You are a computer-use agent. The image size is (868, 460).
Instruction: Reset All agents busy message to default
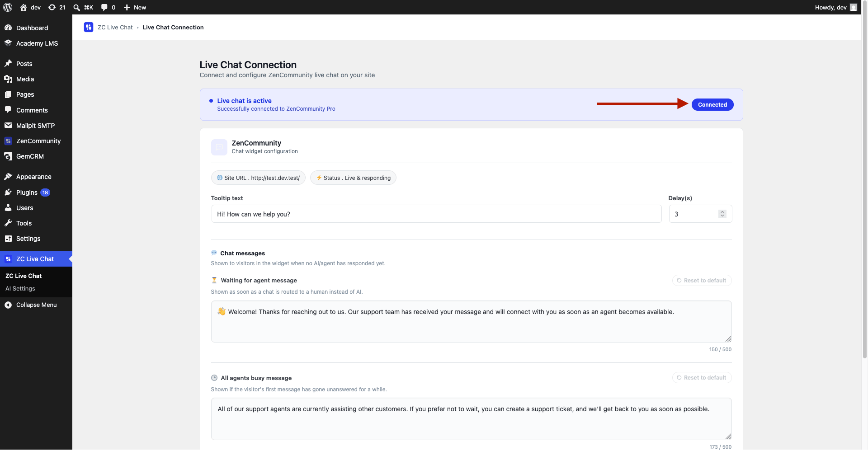[x=702, y=378]
